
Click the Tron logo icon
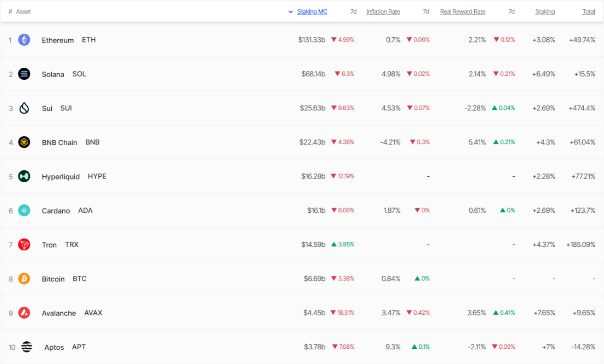tap(24, 245)
